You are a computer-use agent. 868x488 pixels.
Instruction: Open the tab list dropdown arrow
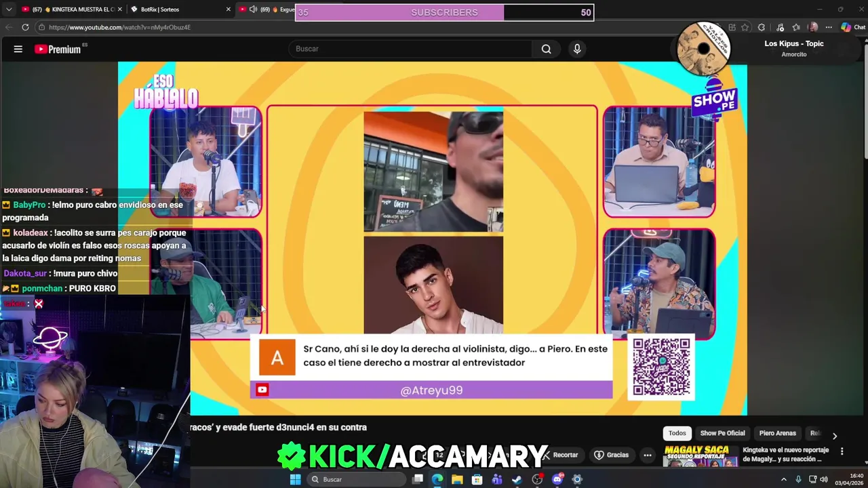click(9, 9)
